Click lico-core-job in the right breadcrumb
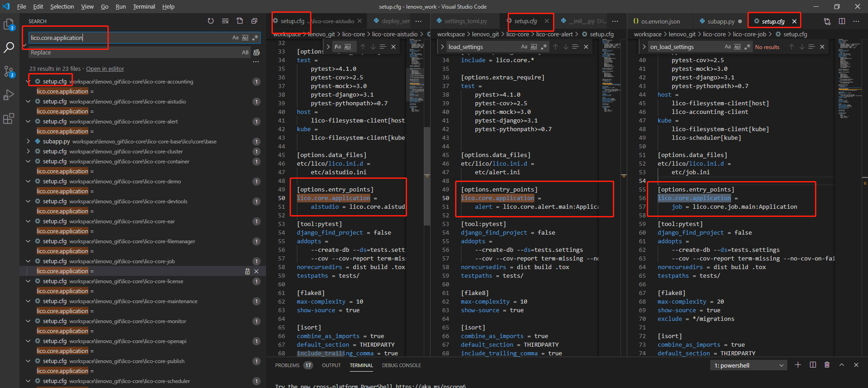The height and width of the screenshot is (388, 868). 749,34
